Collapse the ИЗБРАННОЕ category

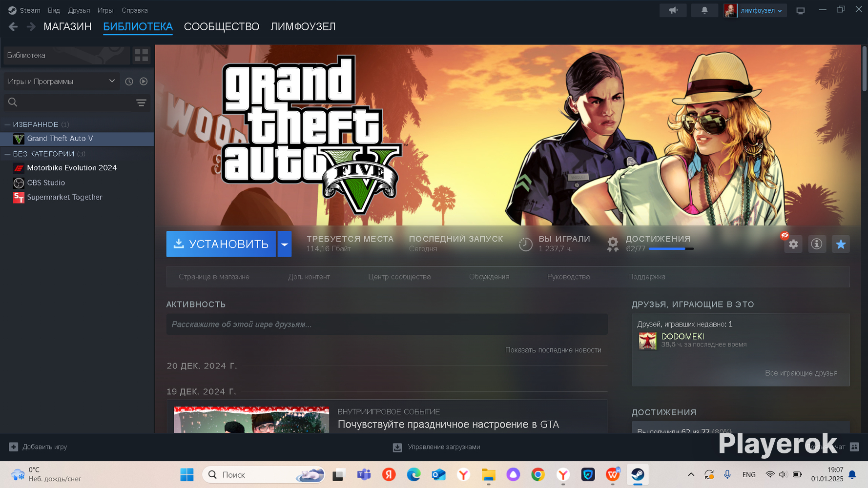point(7,125)
